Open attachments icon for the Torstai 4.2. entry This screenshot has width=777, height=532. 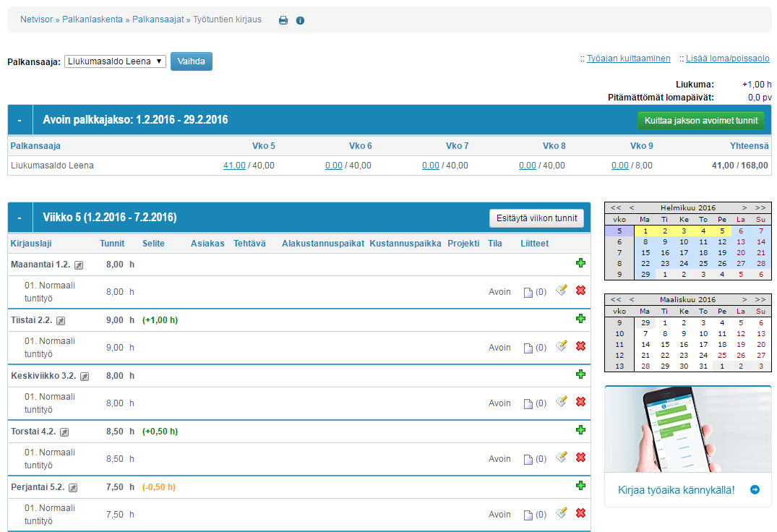point(528,459)
